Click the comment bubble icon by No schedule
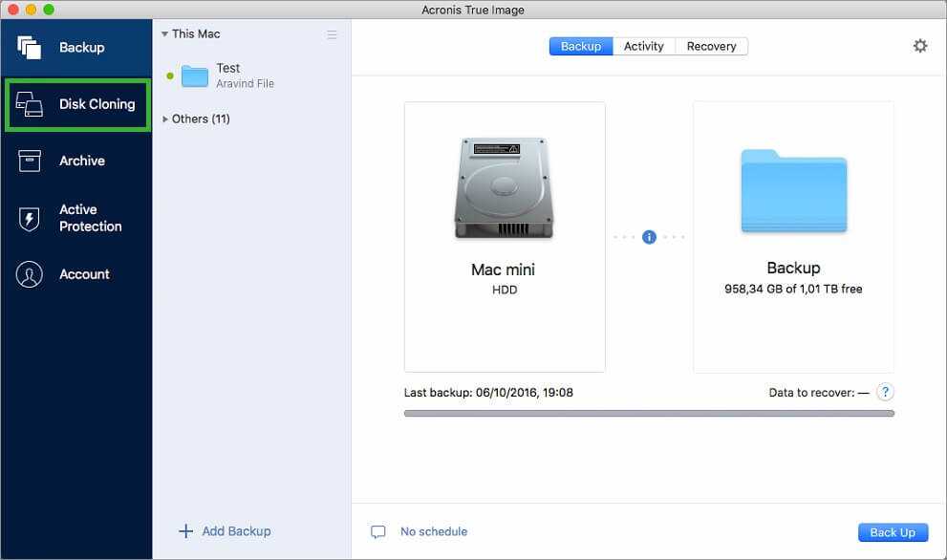Screen dimensions: 947x560 click(x=378, y=532)
